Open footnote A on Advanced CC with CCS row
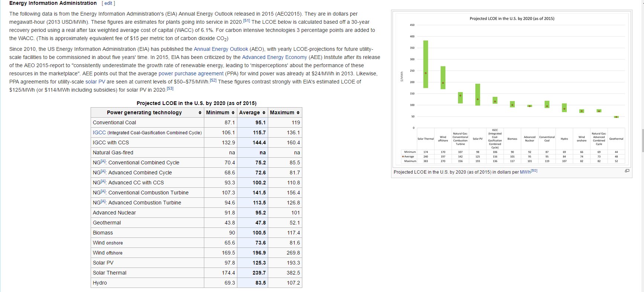The width and height of the screenshot is (644, 292). click(x=103, y=181)
